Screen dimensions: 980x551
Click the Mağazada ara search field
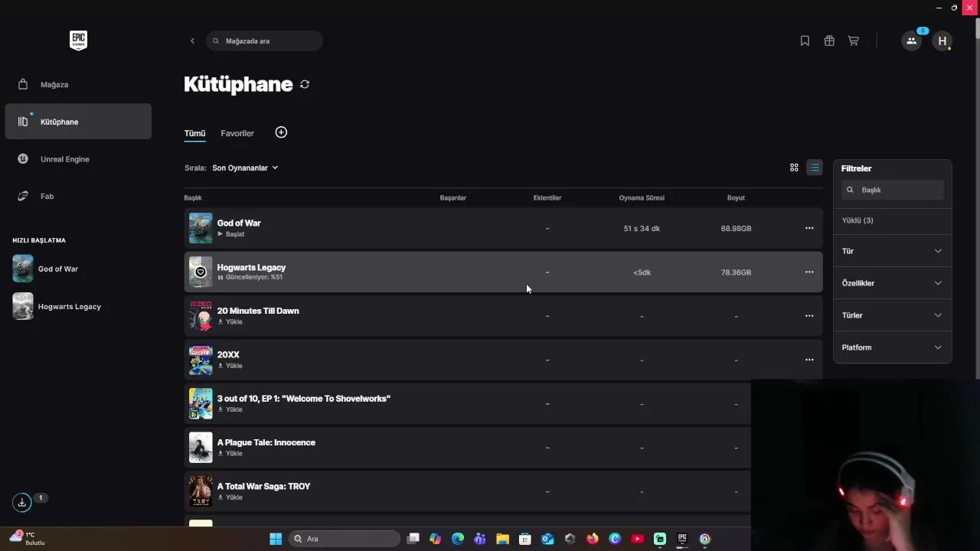click(x=264, y=41)
